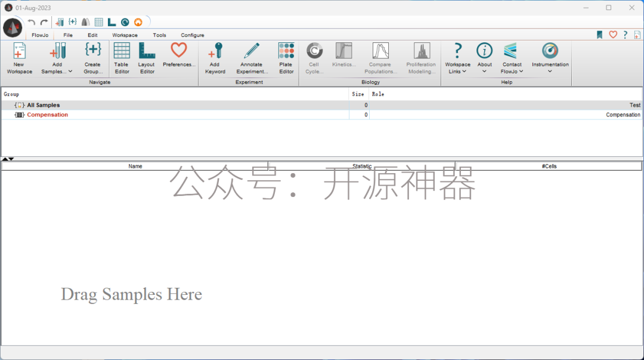Open the Contact FlowJo dropdown arrow

click(521, 72)
